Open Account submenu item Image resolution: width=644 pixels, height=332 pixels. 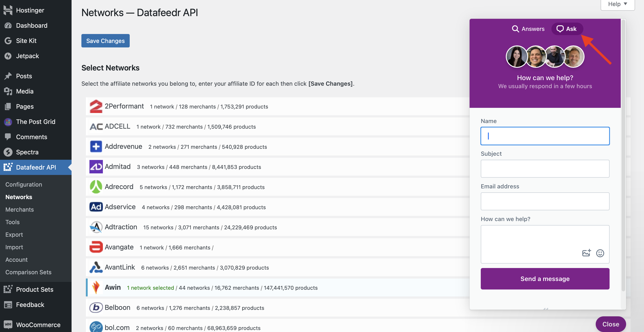[17, 260]
